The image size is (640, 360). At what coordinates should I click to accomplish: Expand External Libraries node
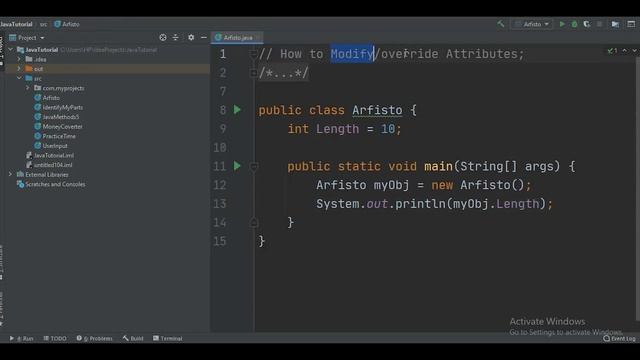[x=11, y=174]
